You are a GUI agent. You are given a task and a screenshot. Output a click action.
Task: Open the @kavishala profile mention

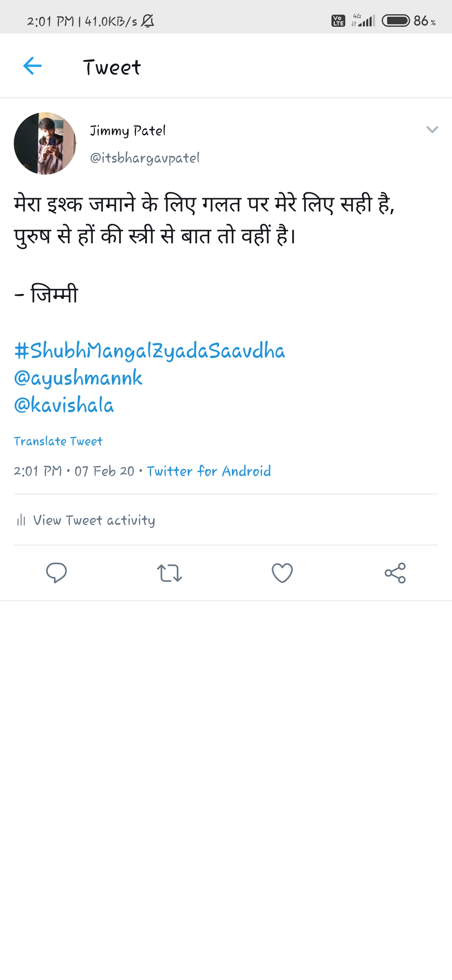(64, 405)
